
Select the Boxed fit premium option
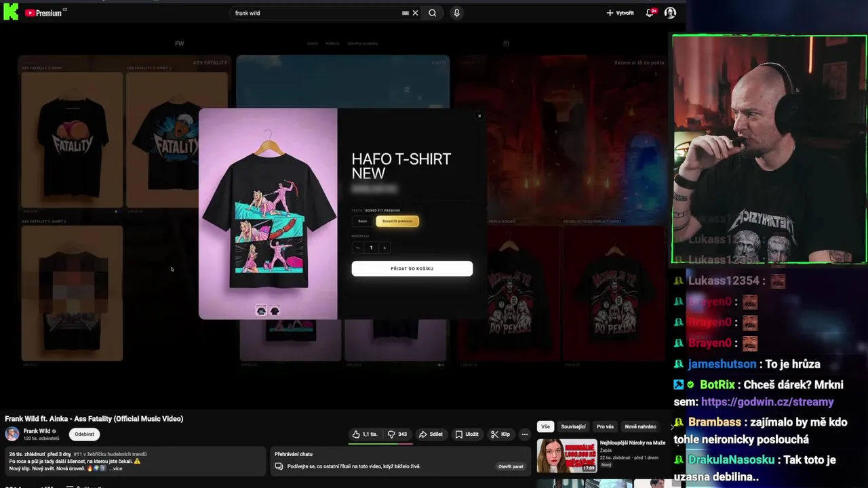(x=397, y=221)
